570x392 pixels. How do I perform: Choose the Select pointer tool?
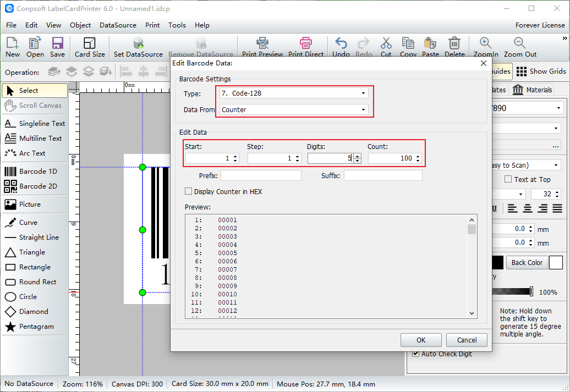tap(35, 91)
